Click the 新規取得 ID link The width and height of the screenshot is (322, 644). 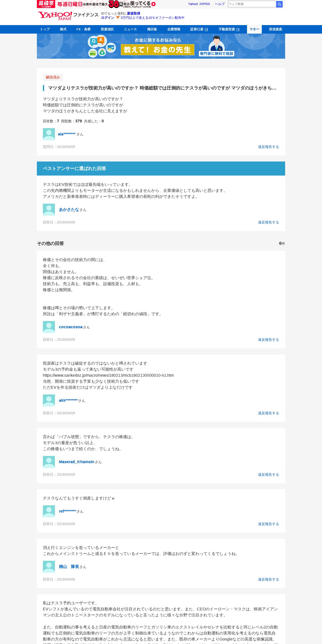(x=134, y=14)
